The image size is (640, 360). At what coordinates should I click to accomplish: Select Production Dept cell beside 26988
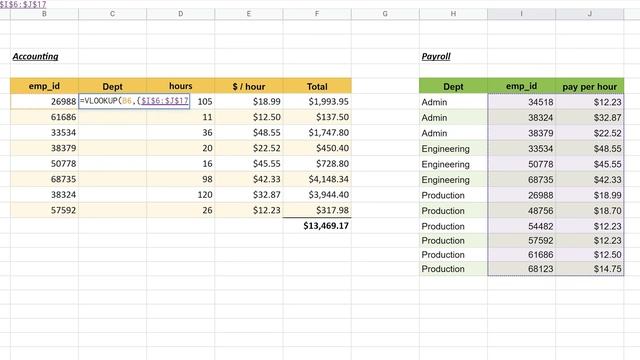click(453, 195)
